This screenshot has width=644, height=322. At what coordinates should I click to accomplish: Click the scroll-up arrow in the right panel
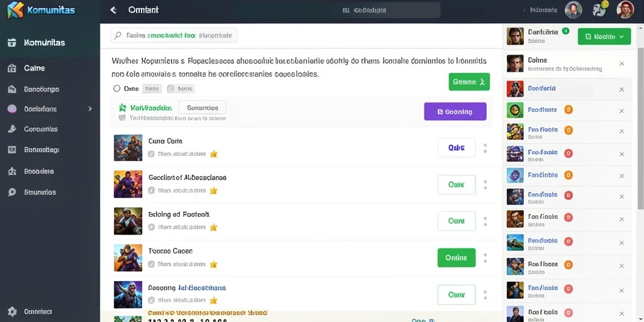tap(640, 29)
